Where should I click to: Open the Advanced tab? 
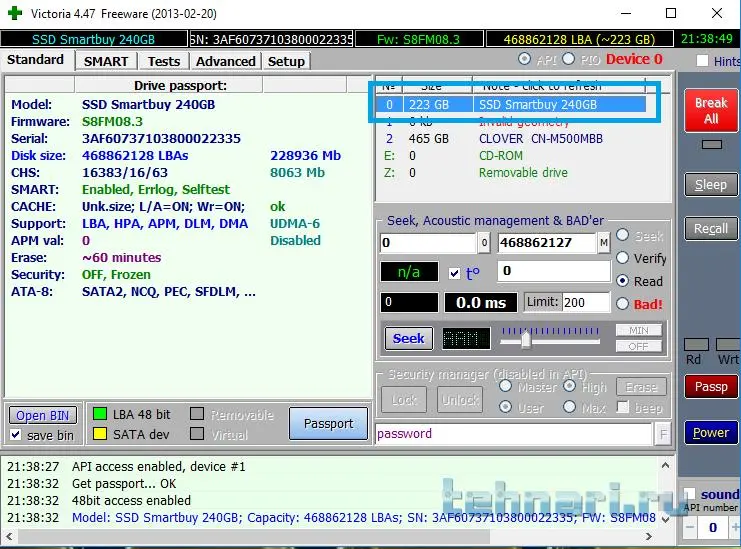(x=225, y=61)
